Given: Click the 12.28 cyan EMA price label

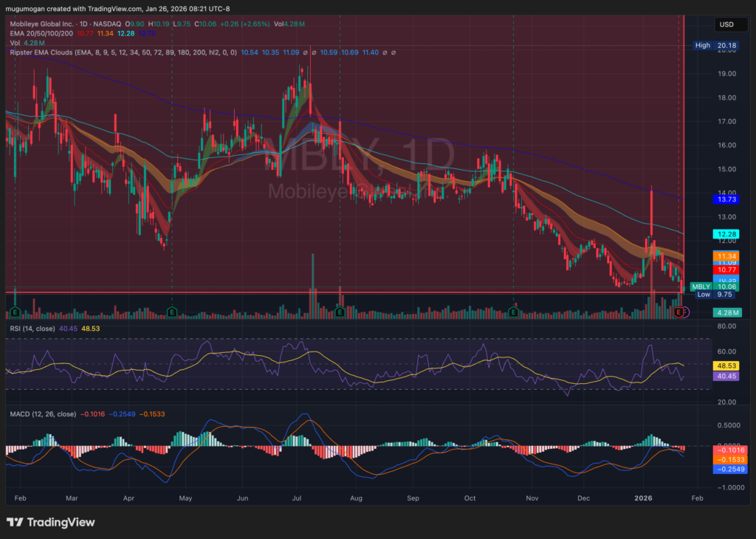Looking at the screenshot, I should tap(724, 233).
